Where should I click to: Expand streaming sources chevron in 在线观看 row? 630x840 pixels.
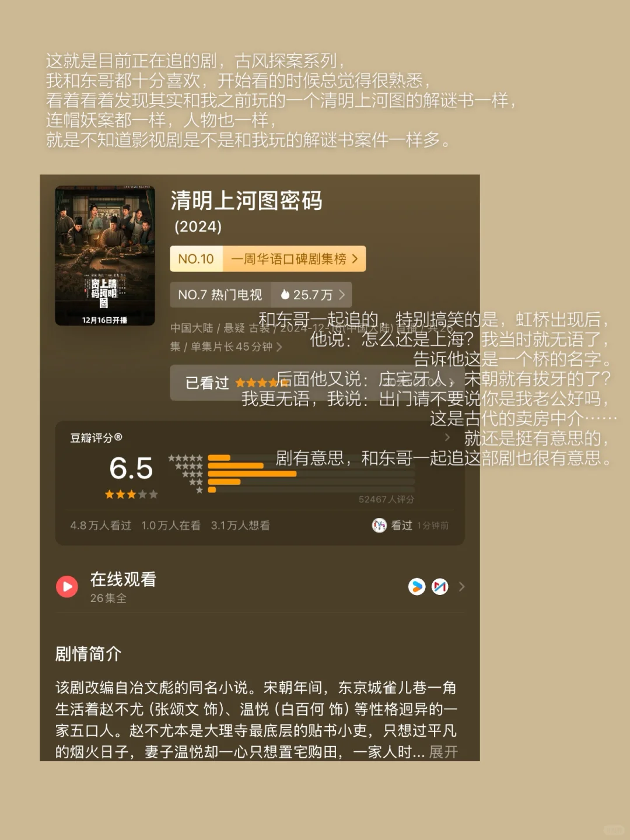(x=461, y=586)
